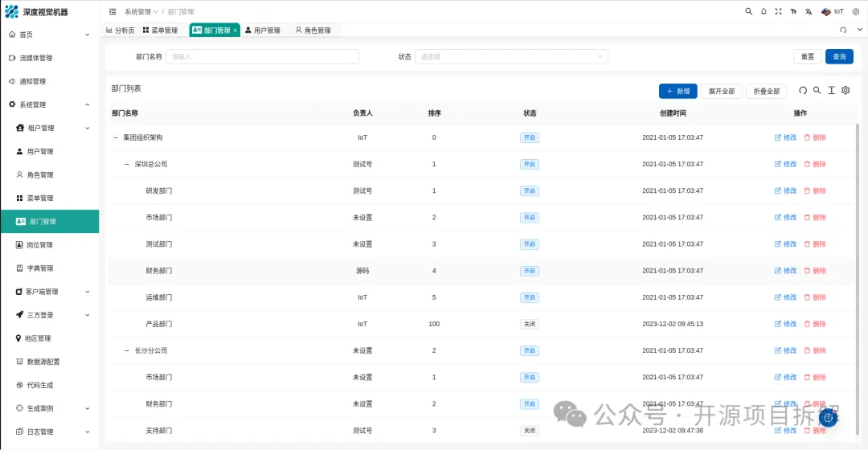Click 修改 for 集团组织架构
Screen dimensions: 868x450
click(785, 137)
